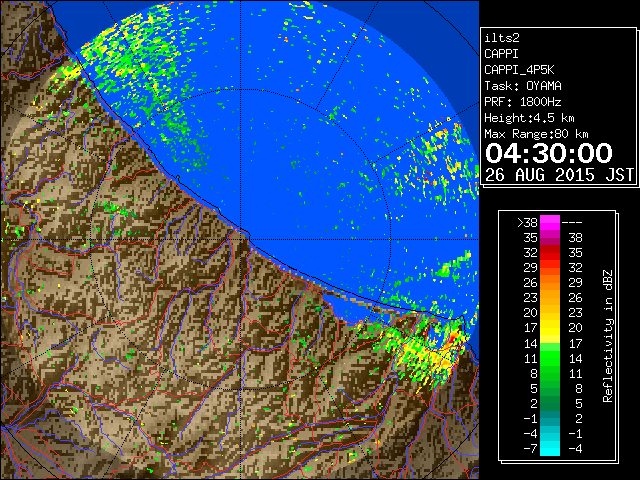640x480 pixels.
Task: Click the '-4' label at the legend bottom right
Action: pyautogui.click(x=575, y=449)
